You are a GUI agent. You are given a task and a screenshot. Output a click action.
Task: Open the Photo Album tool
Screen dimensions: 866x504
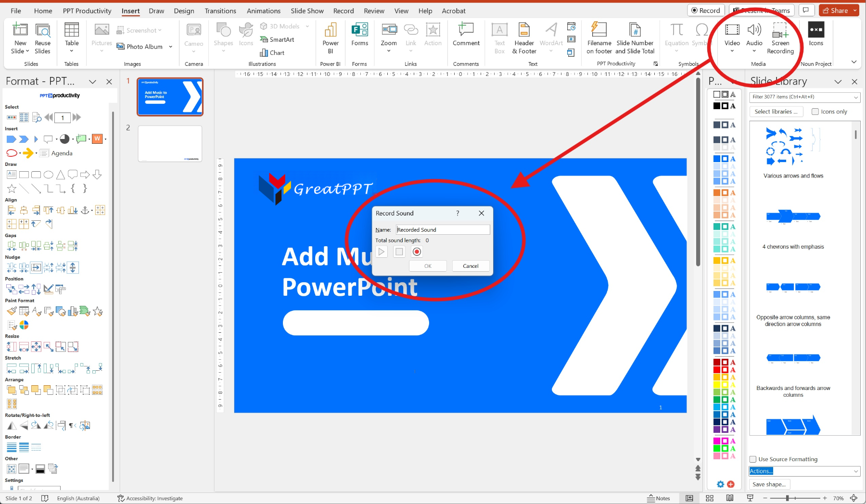click(140, 47)
